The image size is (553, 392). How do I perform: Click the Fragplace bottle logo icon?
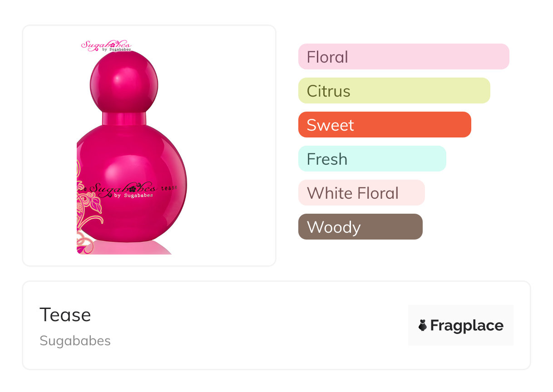423,325
